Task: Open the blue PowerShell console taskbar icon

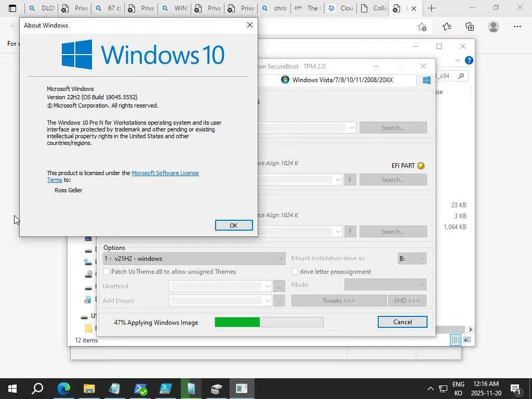Action: 166,389
